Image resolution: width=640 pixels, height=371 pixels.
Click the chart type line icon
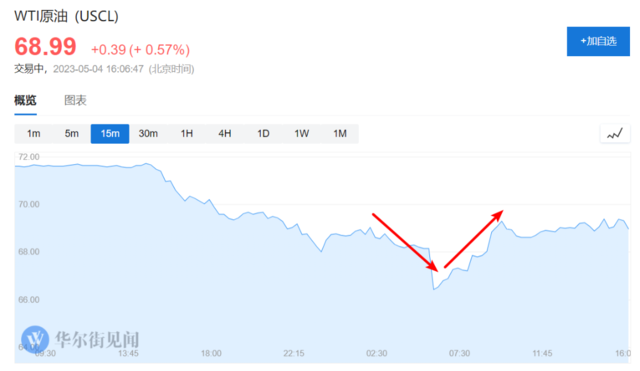(615, 133)
